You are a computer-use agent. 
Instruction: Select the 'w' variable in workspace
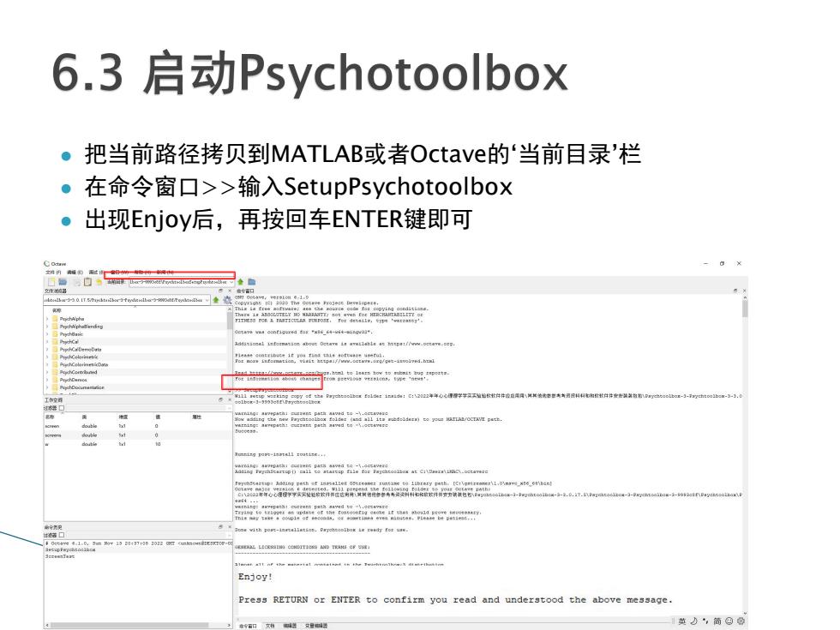(x=46, y=444)
